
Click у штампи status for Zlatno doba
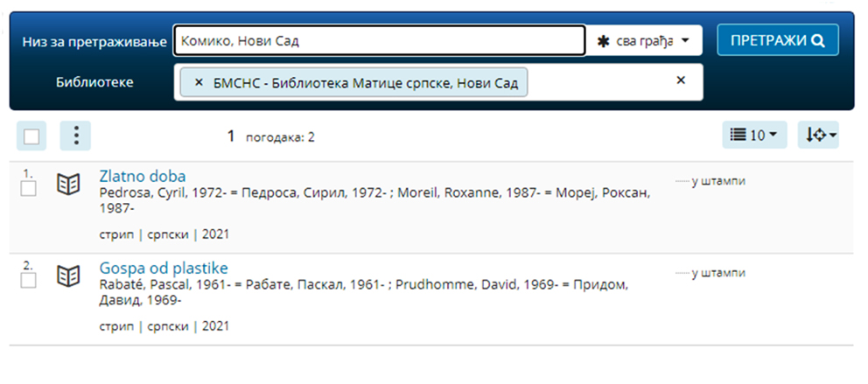click(718, 181)
